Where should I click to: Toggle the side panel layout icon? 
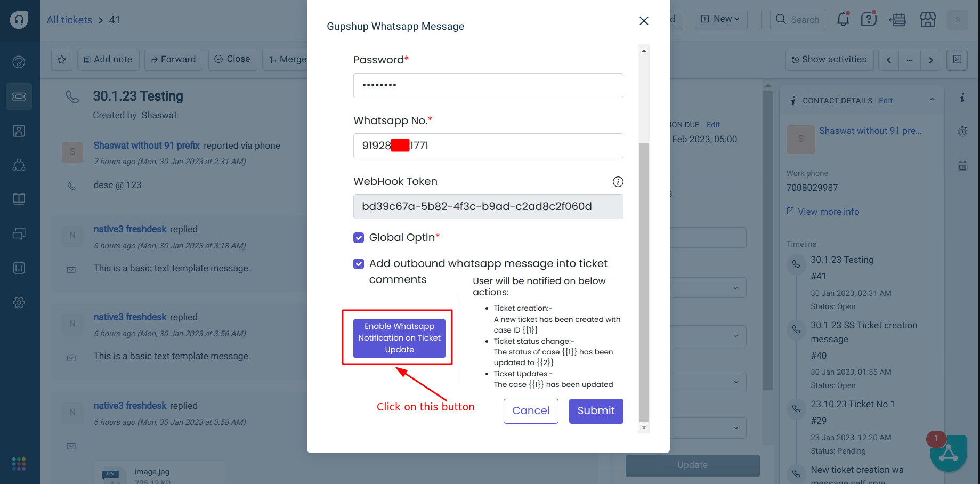click(x=957, y=60)
